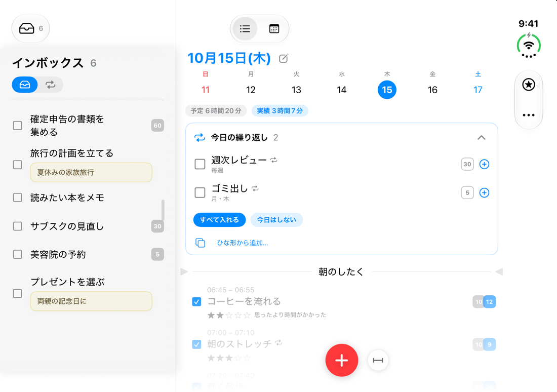Click the width adjust button beside plus
557x392 pixels.
378,361
